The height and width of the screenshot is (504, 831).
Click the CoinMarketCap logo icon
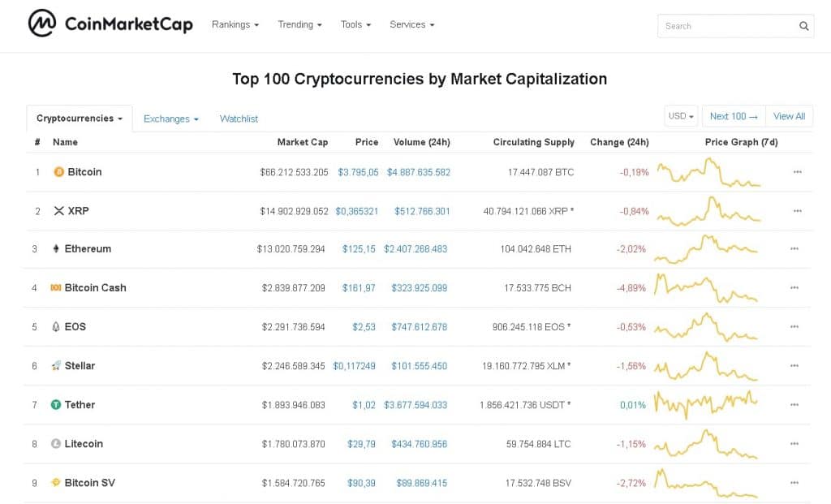click(42, 24)
